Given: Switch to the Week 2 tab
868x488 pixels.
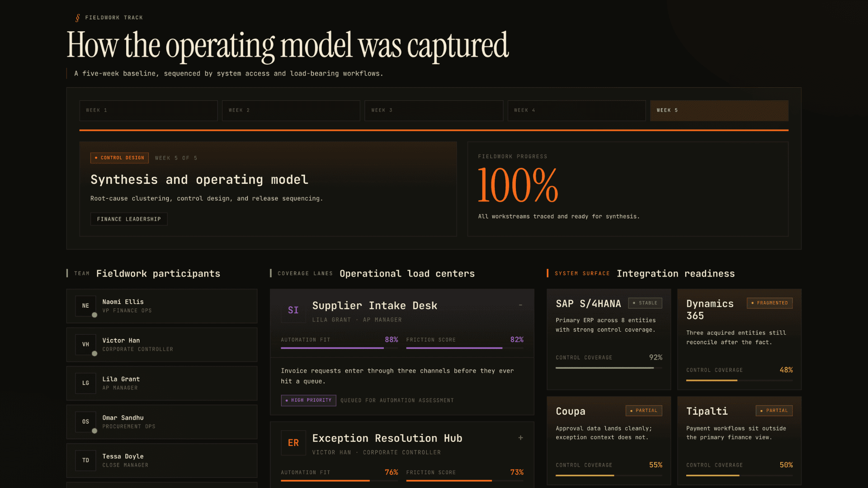Looking at the screenshot, I should [291, 110].
